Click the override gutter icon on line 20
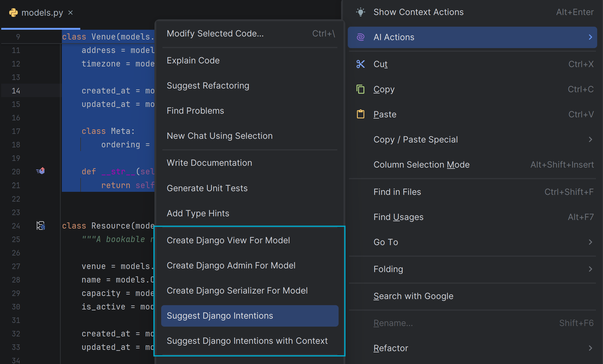The height and width of the screenshot is (364, 603). tap(41, 171)
